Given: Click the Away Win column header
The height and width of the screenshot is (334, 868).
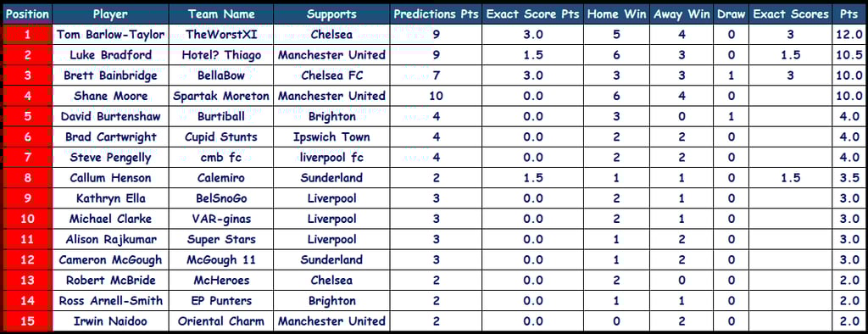Looking at the screenshot, I should coord(682,14).
